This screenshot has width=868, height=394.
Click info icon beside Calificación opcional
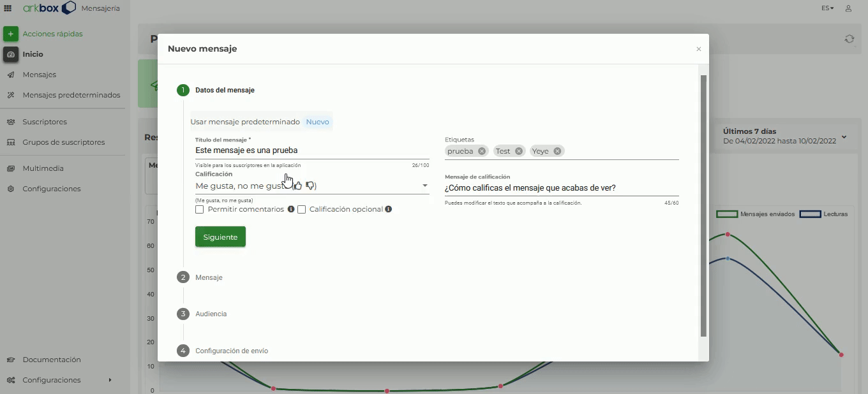[388, 209]
